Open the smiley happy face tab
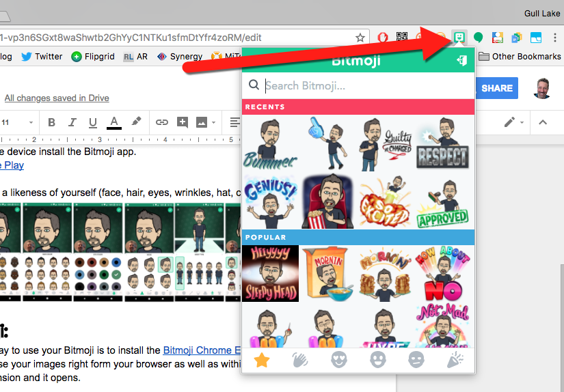The width and height of the screenshot is (564, 392). (x=377, y=360)
